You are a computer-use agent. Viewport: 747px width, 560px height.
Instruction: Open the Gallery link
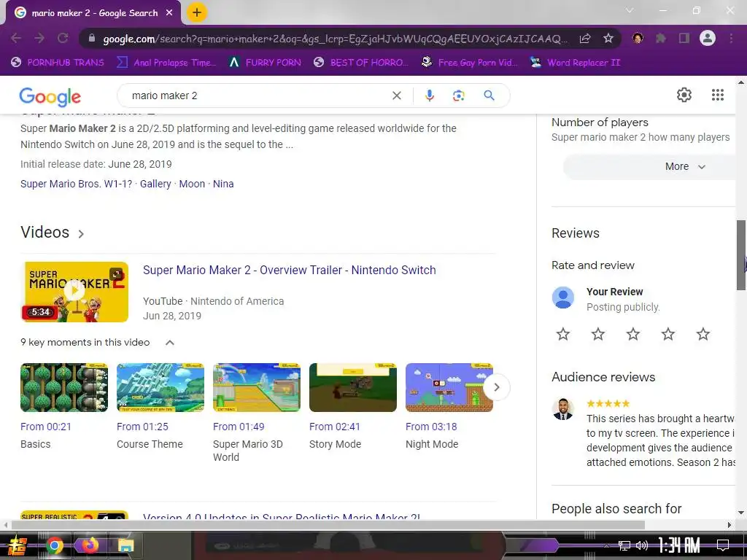(155, 184)
